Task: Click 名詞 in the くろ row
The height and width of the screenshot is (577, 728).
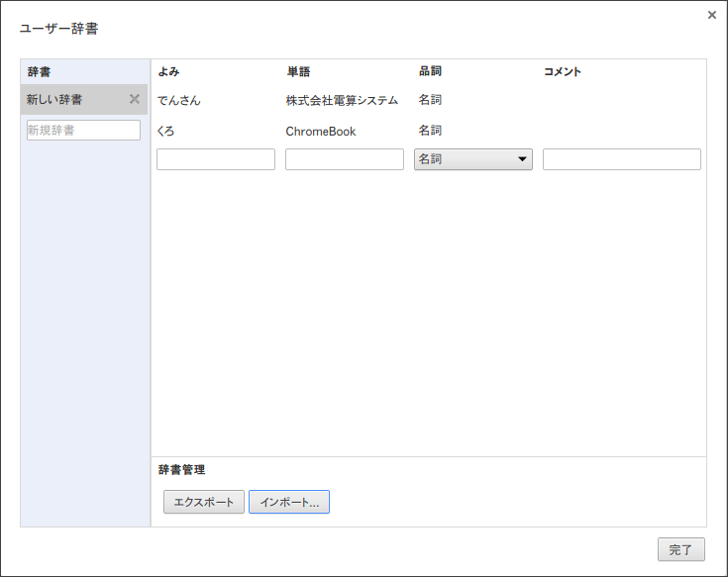Action: tap(430, 131)
